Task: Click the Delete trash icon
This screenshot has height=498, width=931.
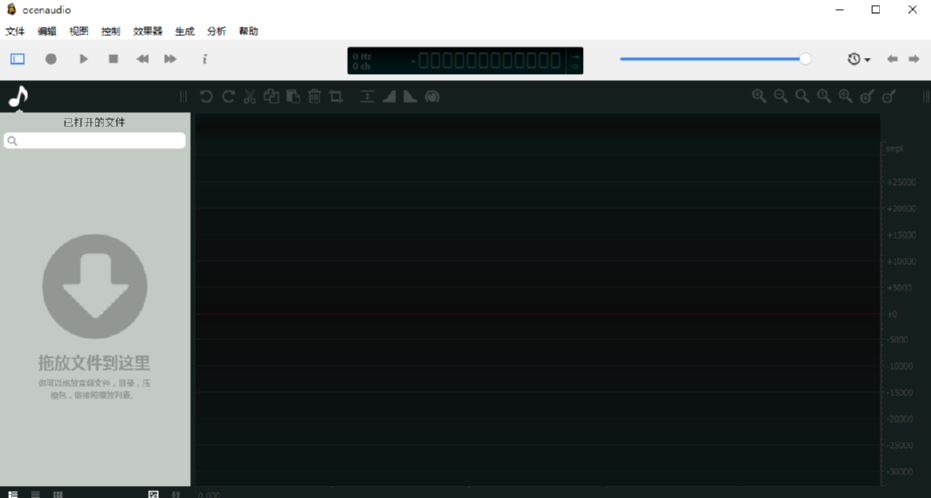Action: [x=315, y=97]
